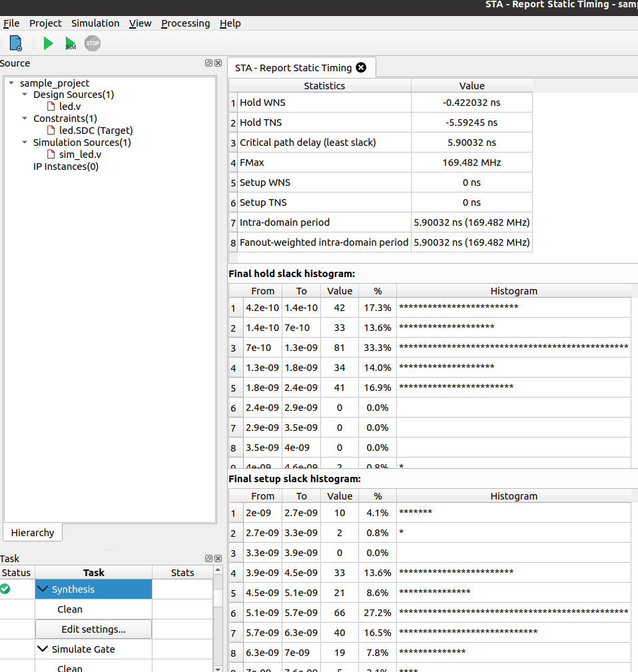Run the flow with the green play icon
Image resolution: width=638 pixels, height=672 pixels.
coord(47,43)
